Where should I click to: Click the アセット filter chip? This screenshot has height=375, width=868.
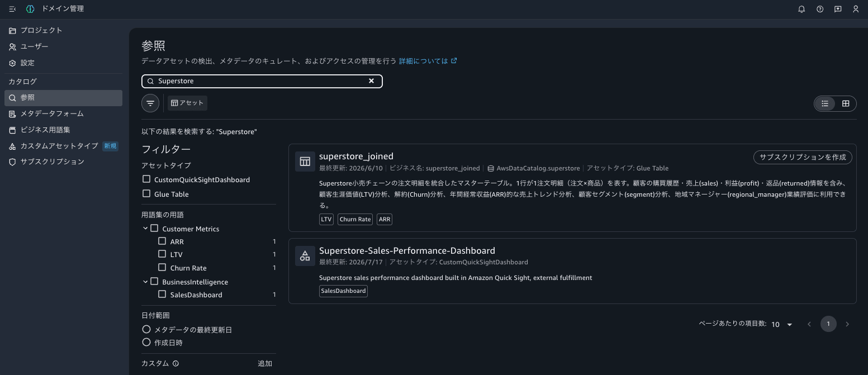point(187,103)
